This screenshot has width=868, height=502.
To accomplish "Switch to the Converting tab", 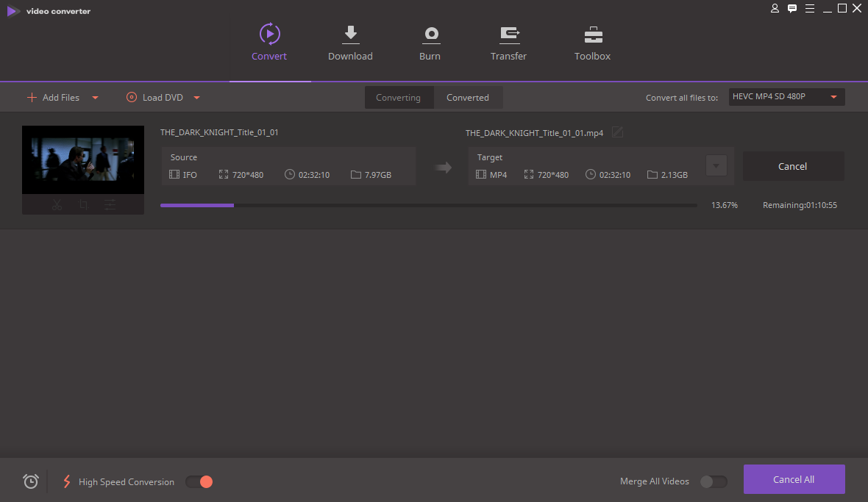I will coord(399,97).
